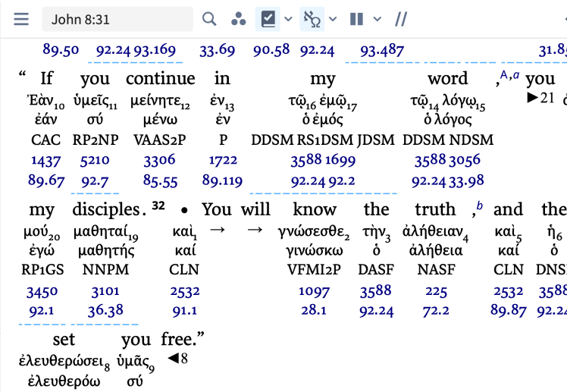
Task: Click the double-slash parallel resources icon
Action: pyautogui.click(x=402, y=19)
